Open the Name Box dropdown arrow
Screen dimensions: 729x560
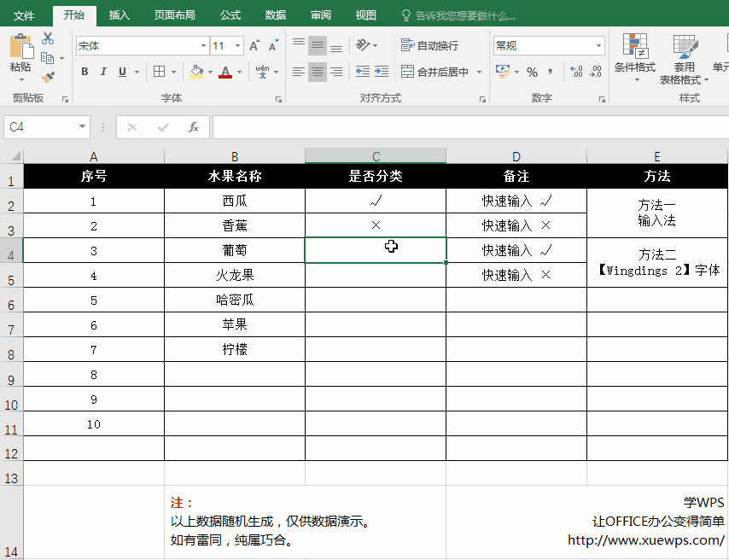click(x=83, y=127)
